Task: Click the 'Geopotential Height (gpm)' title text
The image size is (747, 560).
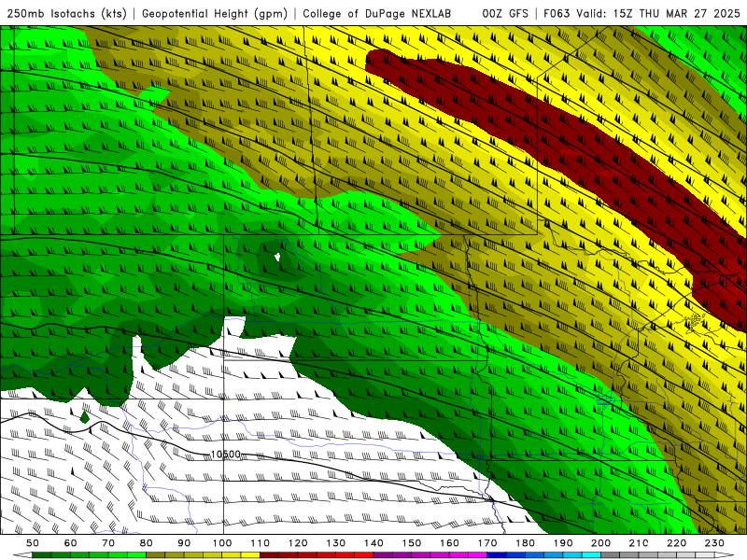Action: click(x=215, y=14)
